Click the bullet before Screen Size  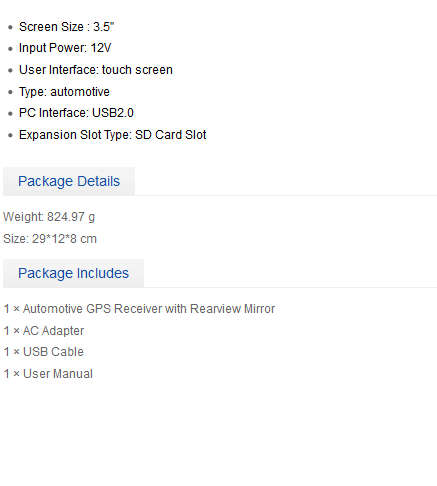10,27
